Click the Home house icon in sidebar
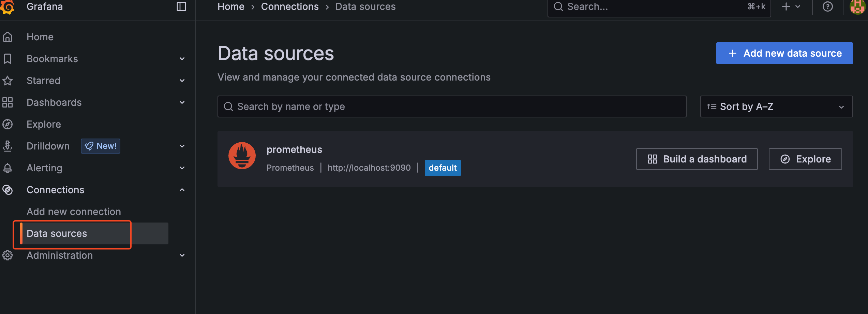This screenshot has height=314, width=868. (8, 37)
